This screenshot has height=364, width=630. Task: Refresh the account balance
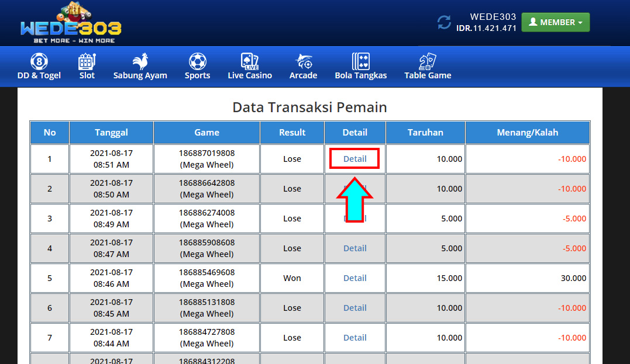point(445,22)
